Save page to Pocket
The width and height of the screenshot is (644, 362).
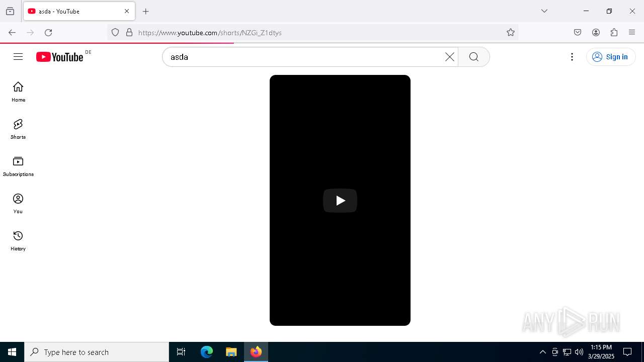(x=578, y=32)
